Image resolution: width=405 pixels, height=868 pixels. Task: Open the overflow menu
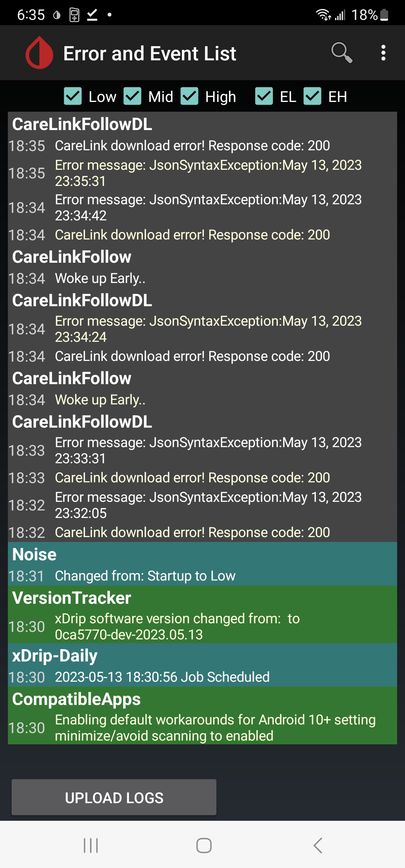[x=383, y=53]
